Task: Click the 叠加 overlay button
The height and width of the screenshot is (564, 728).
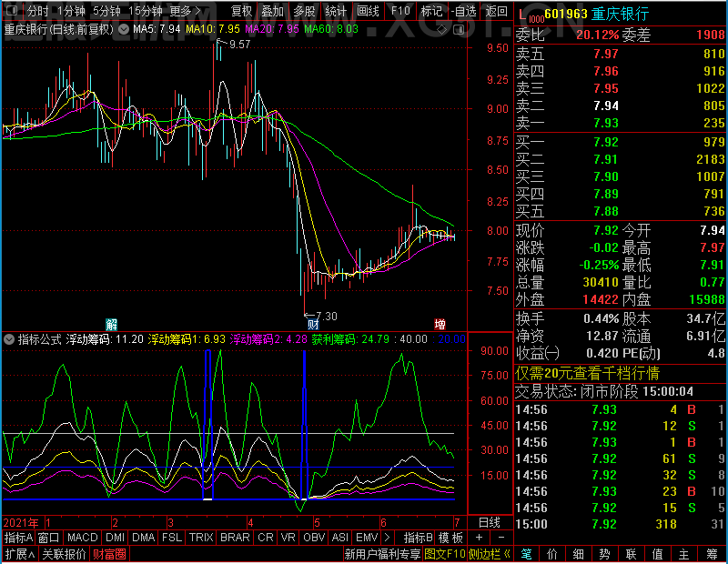Action: coord(272,10)
